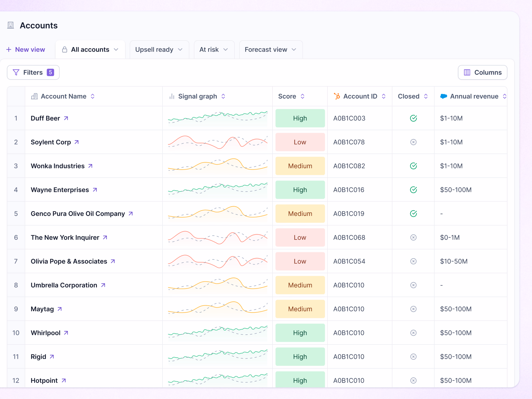Expand All accounts tab dropdown chevron
The image size is (532, 399).
coord(116,49)
